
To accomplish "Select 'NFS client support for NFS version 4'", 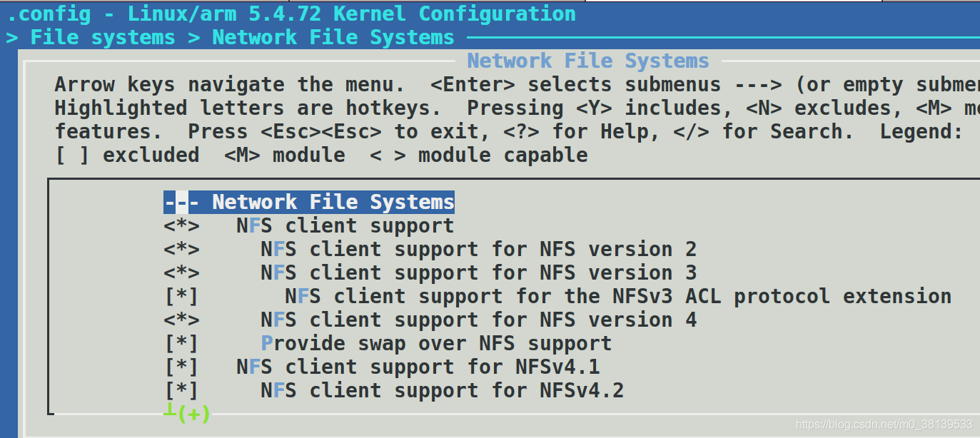I will click(x=478, y=320).
